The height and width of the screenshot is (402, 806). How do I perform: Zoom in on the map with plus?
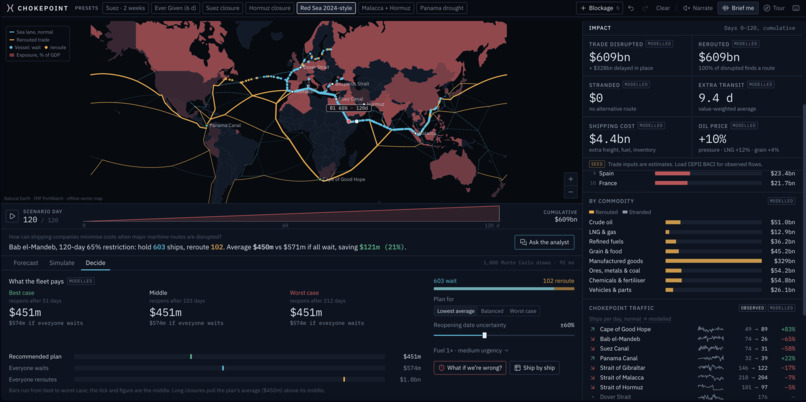tap(570, 179)
